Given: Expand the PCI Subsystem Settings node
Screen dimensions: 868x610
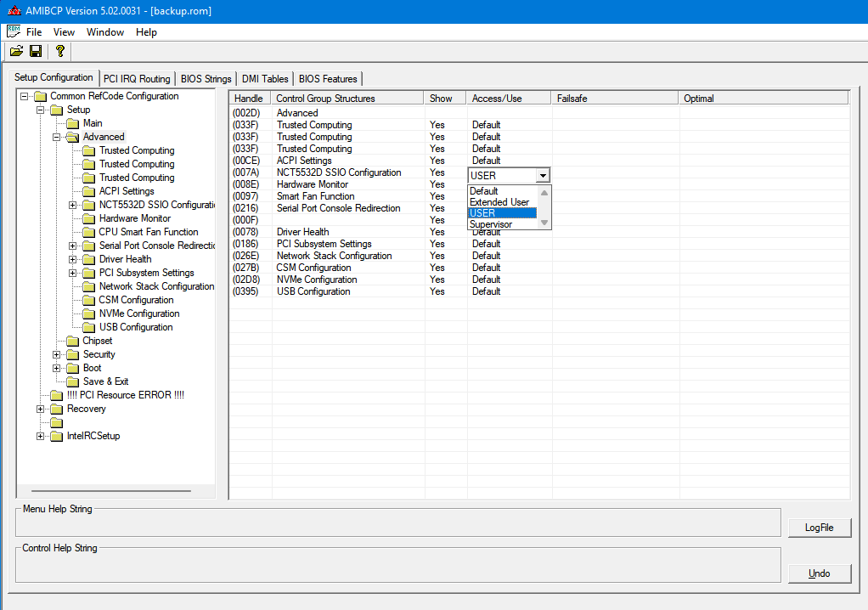Looking at the screenshot, I should [x=72, y=273].
